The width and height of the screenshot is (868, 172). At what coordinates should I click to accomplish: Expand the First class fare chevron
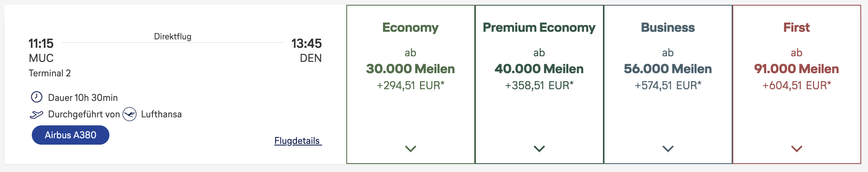point(796,149)
